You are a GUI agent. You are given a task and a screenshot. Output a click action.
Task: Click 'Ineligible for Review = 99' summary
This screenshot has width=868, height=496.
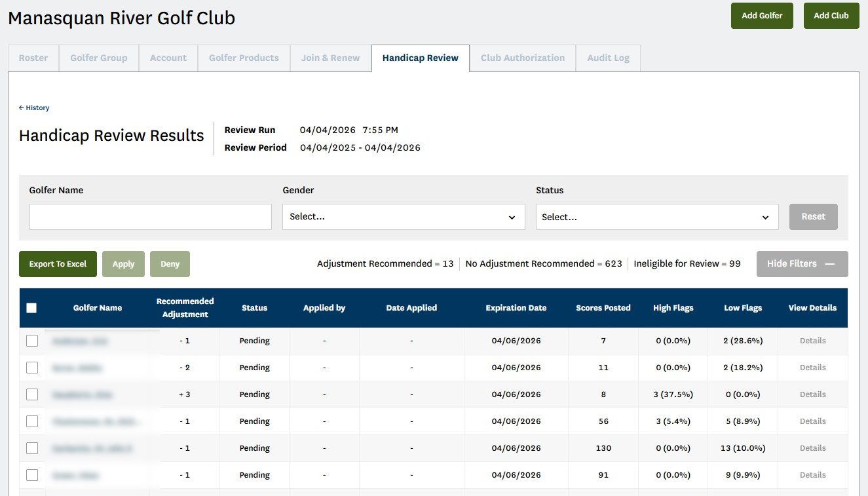pos(687,264)
